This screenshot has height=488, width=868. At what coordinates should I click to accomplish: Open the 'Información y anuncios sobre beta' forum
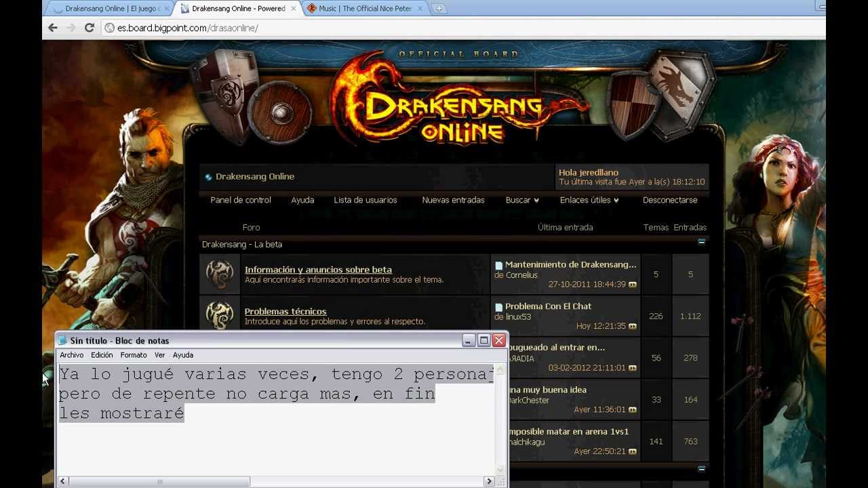pos(318,270)
